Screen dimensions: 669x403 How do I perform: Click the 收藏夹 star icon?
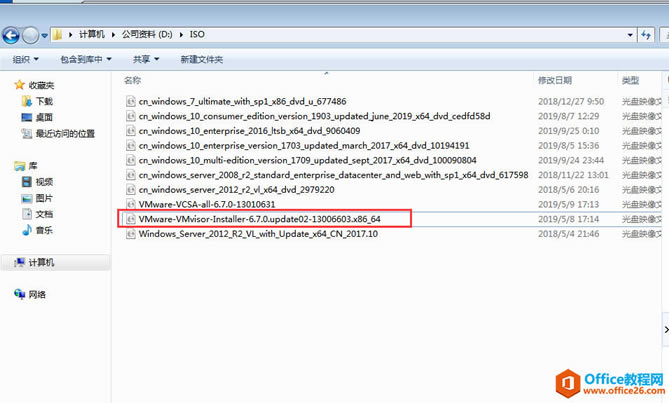19,85
